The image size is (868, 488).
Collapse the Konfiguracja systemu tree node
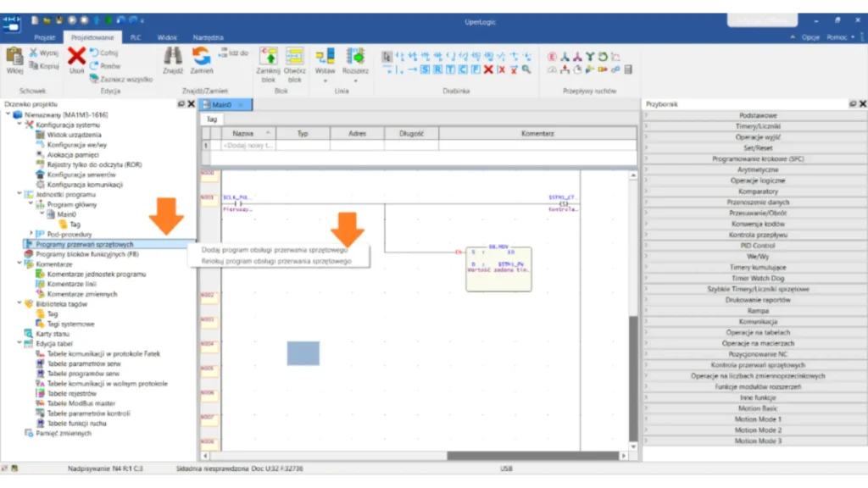19,125
